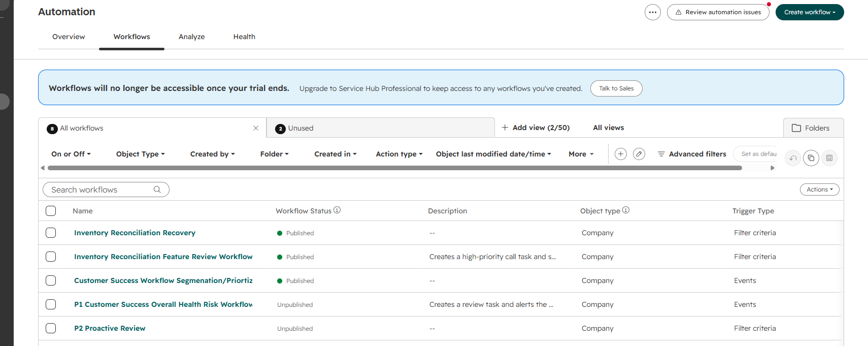Click the Workflow Status info icon
The image size is (868, 346).
[337, 210]
